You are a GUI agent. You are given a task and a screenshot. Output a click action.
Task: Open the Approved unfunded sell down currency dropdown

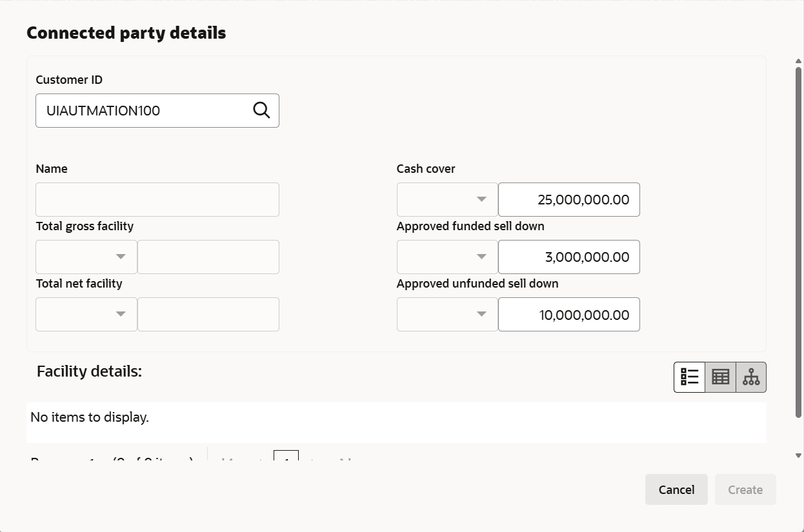447,314
